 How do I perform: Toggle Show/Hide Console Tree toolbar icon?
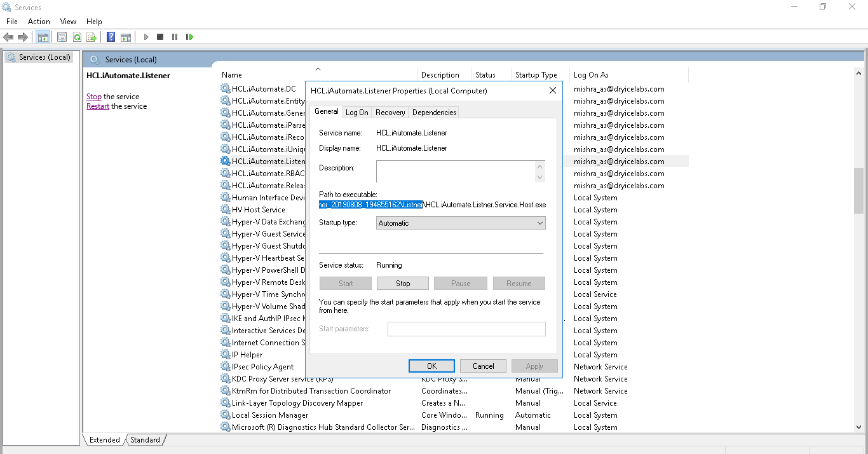click(x=43, y=37)
